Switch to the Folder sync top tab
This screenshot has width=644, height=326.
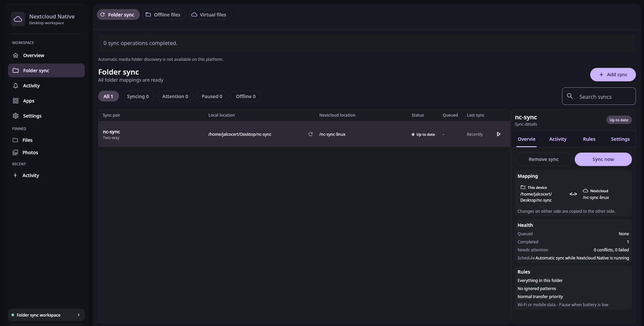(118, 14)
